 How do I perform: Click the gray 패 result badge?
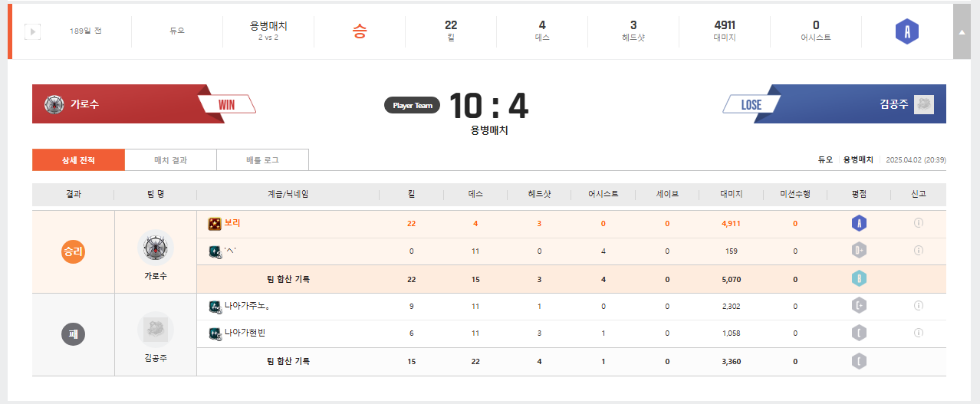click(73, 334)
